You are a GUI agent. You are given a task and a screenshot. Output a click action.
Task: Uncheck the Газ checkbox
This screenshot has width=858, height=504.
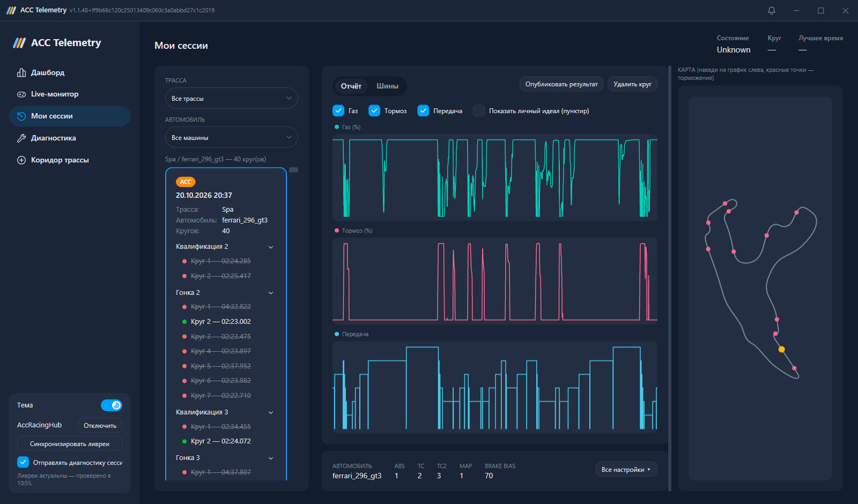click(338, 110)
